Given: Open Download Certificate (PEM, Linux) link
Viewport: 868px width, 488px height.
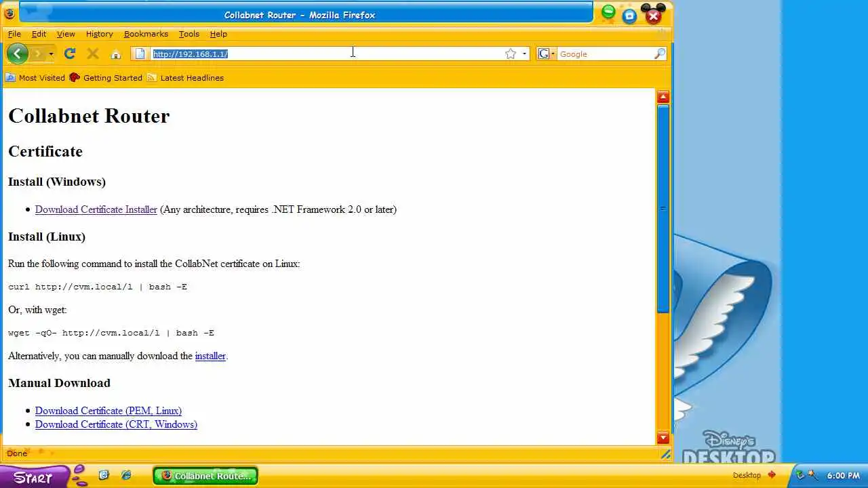Looking at the screenshot, I should (x=108, y=411).
